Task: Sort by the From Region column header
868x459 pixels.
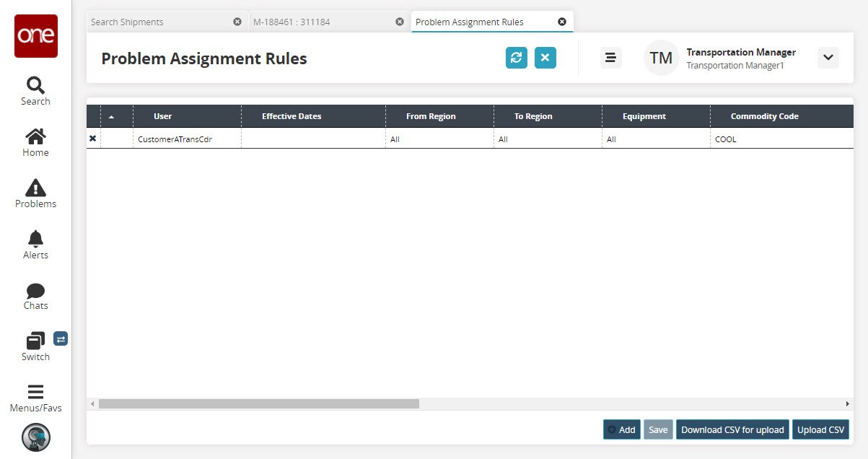Action: 439,116
